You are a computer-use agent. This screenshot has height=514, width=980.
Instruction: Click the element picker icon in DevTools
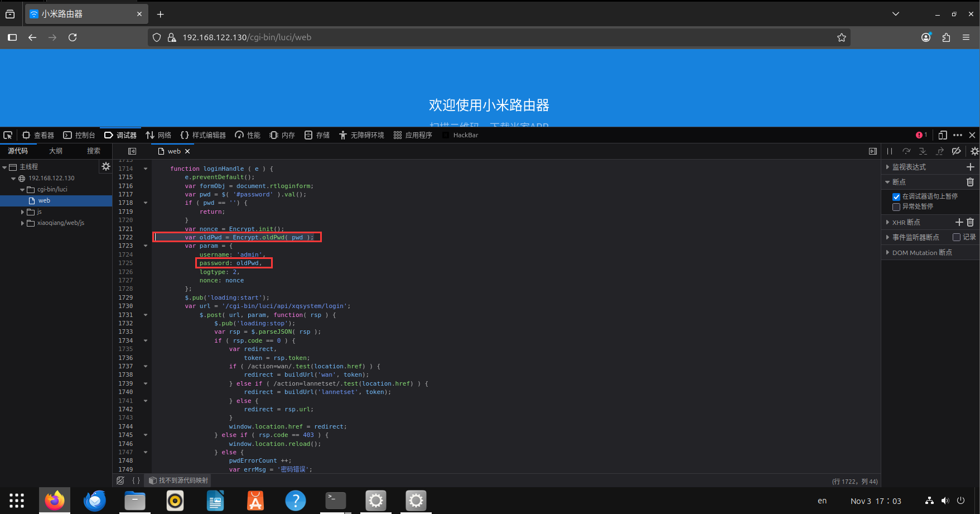8,135
